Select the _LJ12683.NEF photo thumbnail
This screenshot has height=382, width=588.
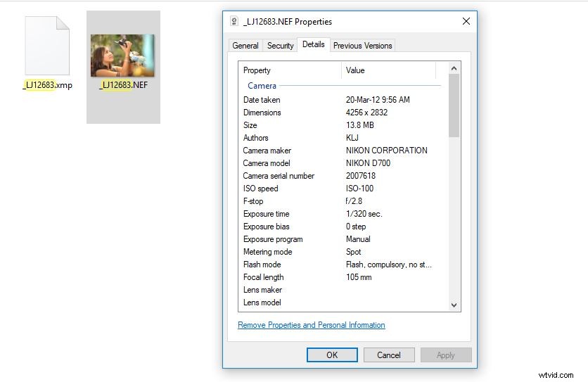coord(122,56)
